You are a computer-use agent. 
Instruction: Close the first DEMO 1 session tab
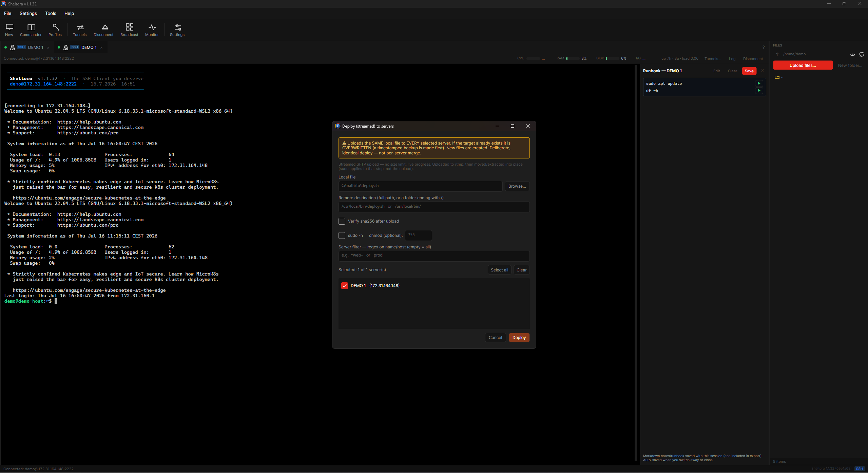pos(48,48)
